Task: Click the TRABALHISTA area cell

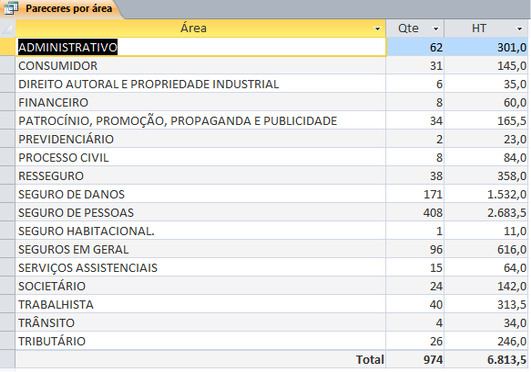Action: tap(200, 305)
